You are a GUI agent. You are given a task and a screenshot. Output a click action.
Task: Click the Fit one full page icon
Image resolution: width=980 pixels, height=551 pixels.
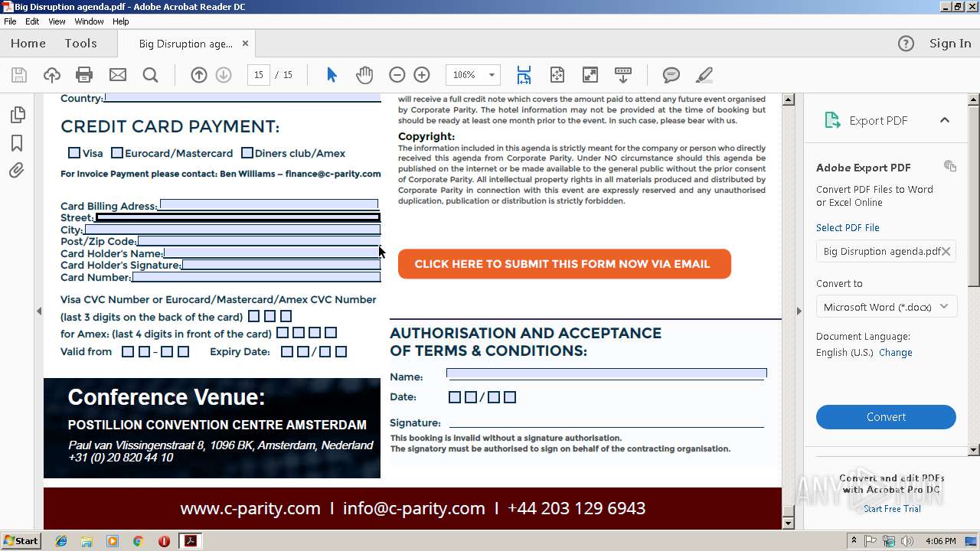coord(557,75)
